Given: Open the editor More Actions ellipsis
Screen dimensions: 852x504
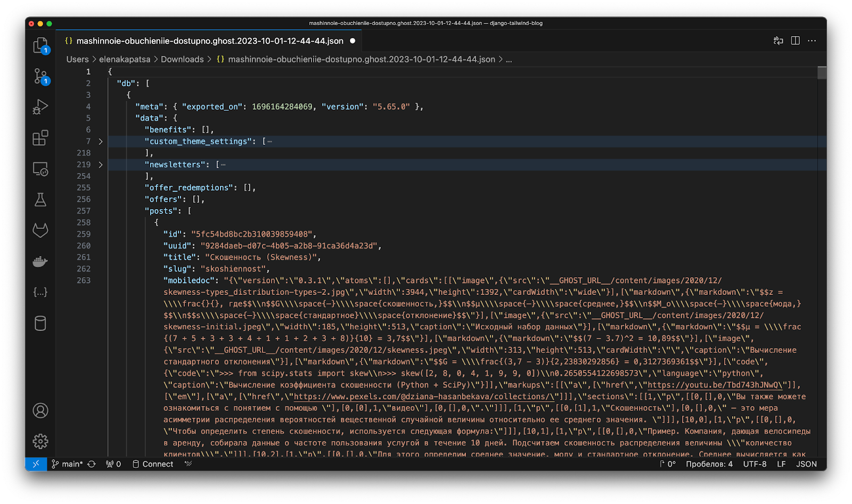Looking at the screenshot, I should point(812,41).
